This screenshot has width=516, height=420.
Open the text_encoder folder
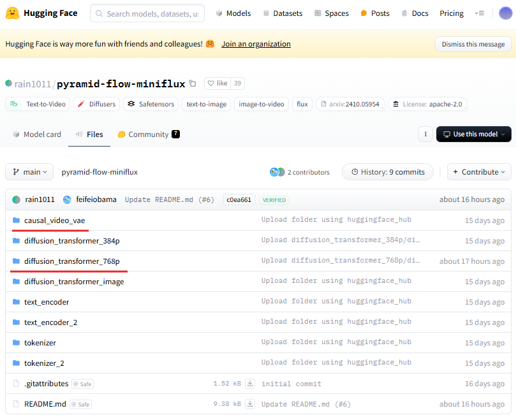click(x=47, y=302)
